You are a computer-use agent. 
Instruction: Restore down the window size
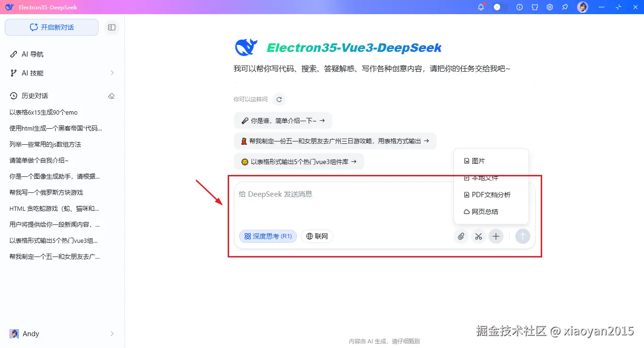pyautogui.click(x=619, y=7)
